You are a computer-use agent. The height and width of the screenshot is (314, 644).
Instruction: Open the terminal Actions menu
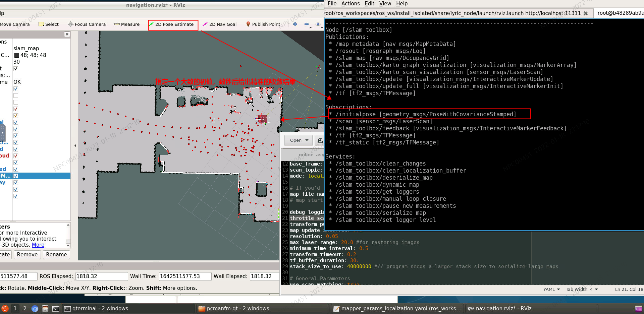(x=351, y=4)
